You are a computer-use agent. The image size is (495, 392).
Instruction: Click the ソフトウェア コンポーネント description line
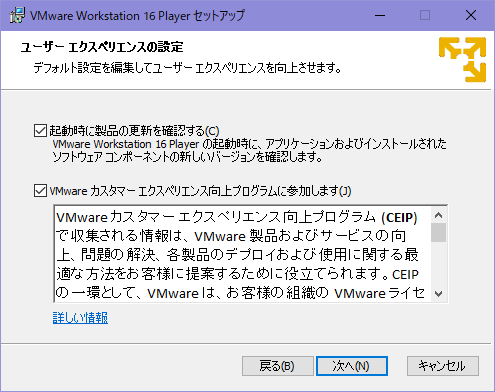click(187, 157)
